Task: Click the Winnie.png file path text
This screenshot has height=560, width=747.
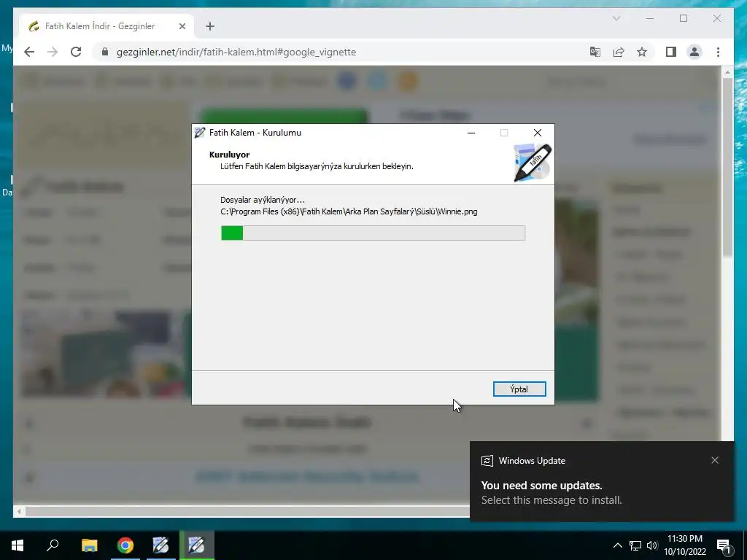Action: coord(349,211)
